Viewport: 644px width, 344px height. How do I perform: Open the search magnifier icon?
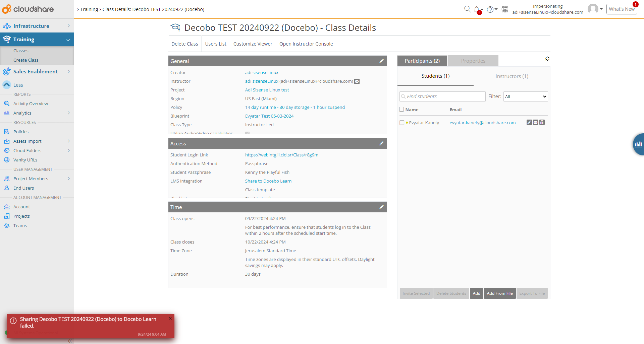467,9
